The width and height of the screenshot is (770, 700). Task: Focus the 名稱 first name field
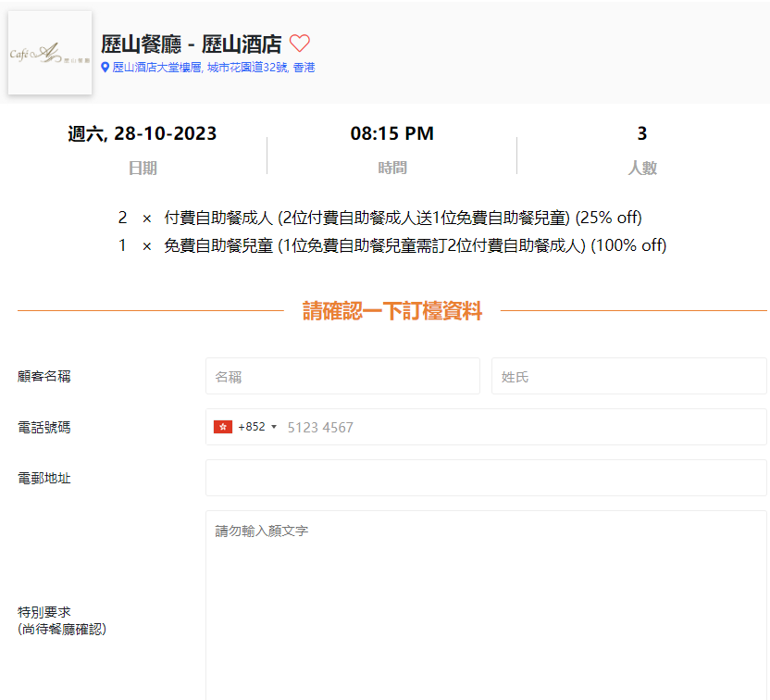pyautogui.click(x=342, y=376)
